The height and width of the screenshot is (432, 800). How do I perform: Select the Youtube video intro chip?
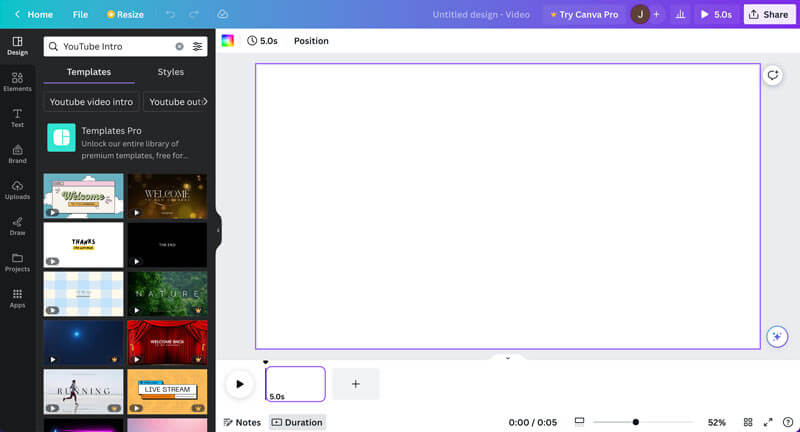pyautogui.click(x=91, y=101)
